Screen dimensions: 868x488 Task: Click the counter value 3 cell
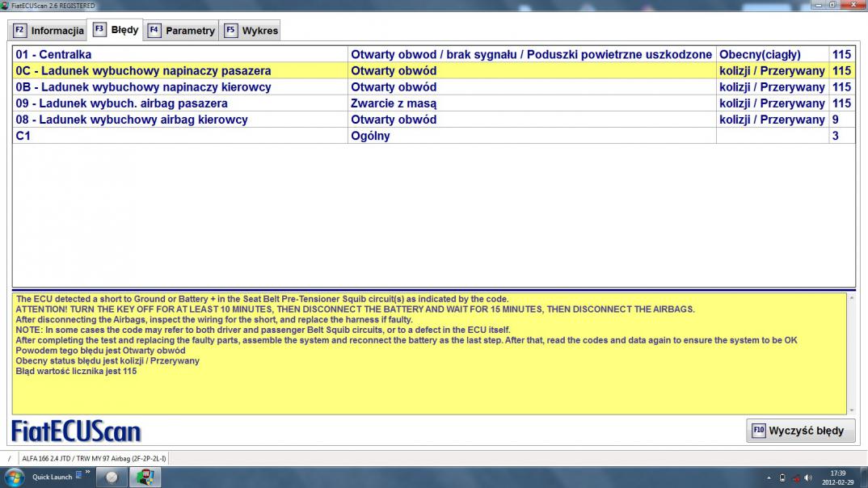coord(842,136)
